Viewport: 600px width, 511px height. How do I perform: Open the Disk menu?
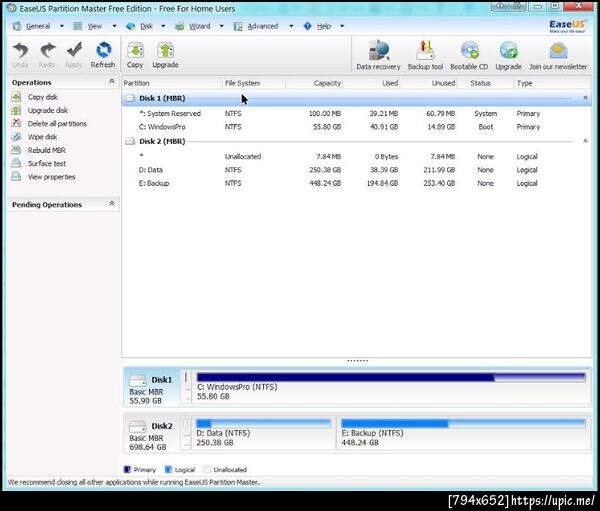tap(146, 26)
